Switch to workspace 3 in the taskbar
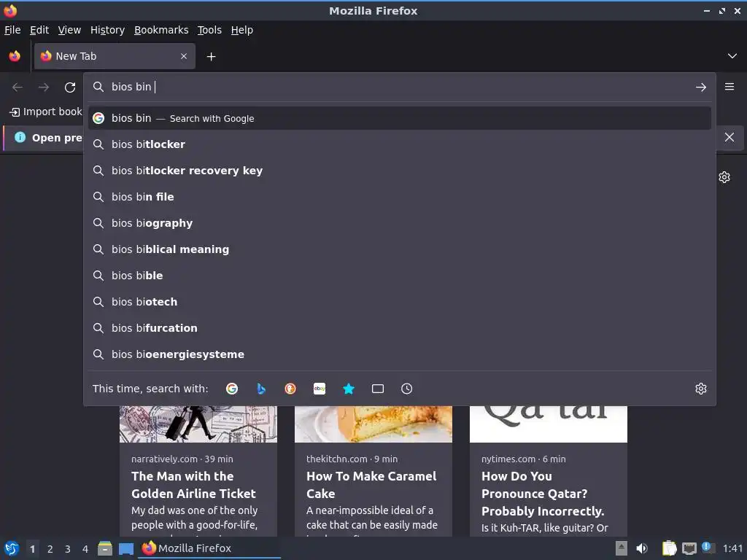747x560 pixels. click(x=68, y=549)
